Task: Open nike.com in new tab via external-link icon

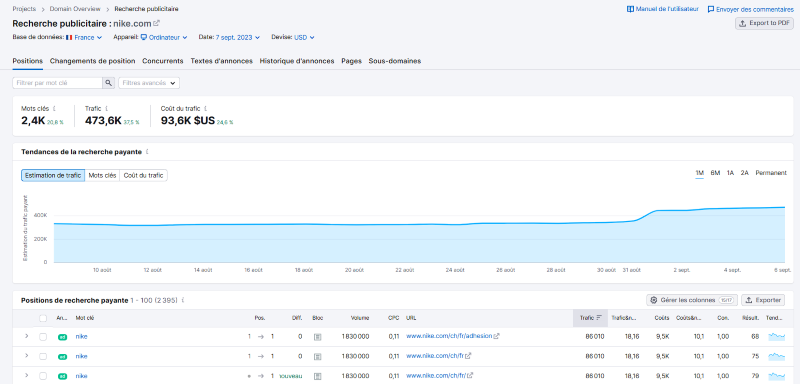Action: (x=157, y=23)
